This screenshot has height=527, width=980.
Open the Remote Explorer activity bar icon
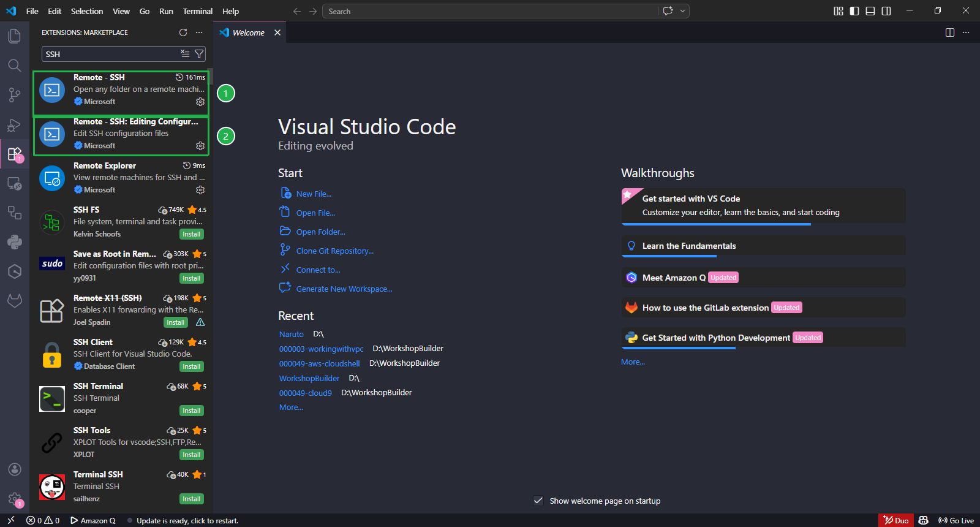pos(15,183)
